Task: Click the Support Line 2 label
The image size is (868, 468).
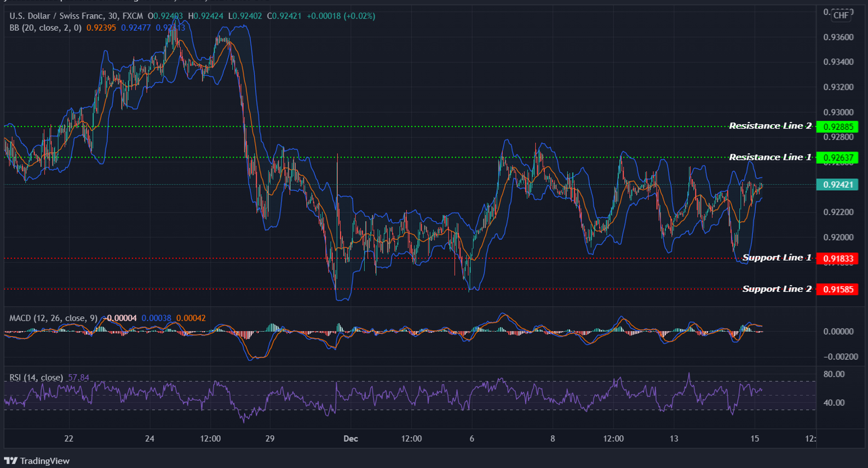Action: tap(777, 289)
